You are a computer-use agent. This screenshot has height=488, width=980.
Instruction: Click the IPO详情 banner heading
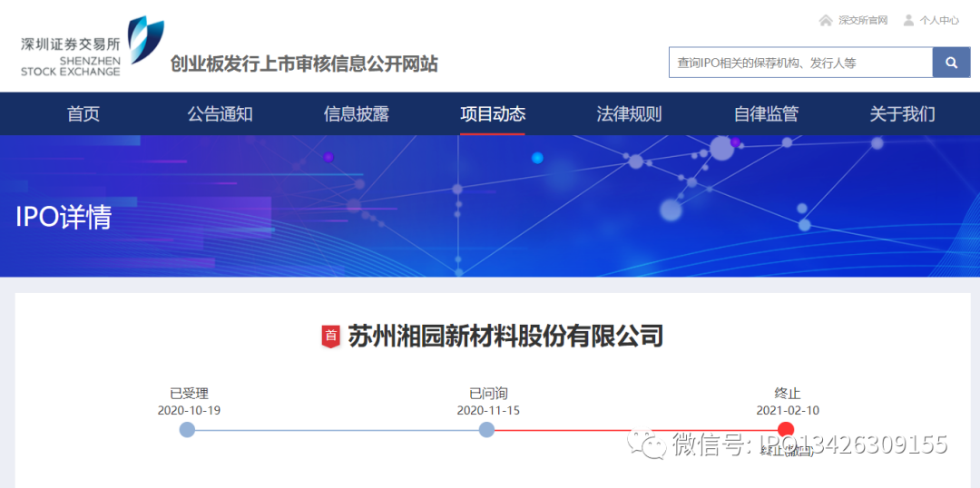point(64,218)
